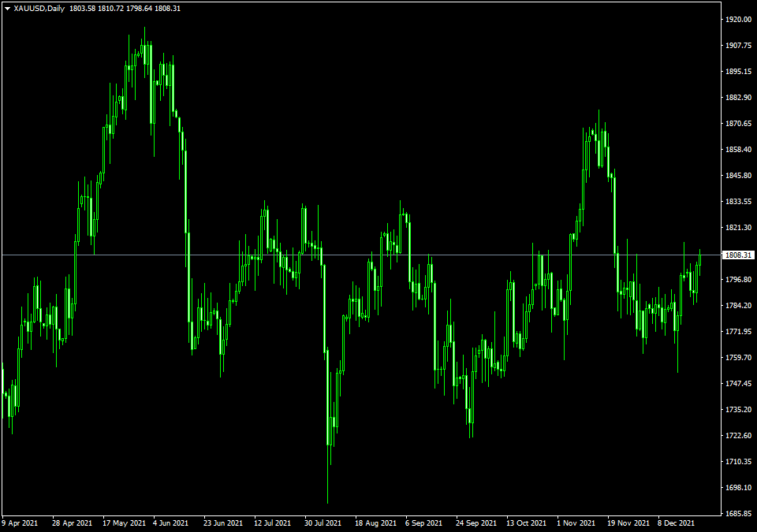Viewport: 757px width, 532px height.
Task: Click the 18 Aug 2021 date label
Action: click(375, 523)
